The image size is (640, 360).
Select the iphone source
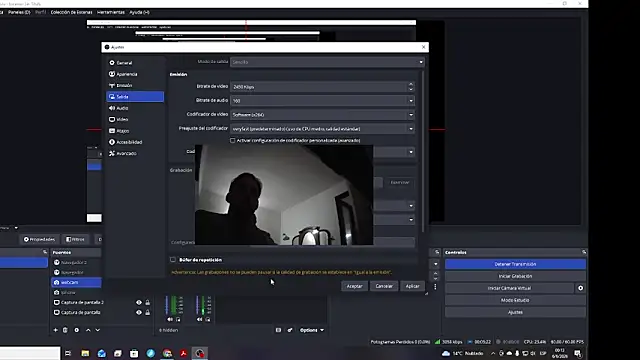pyautogui.click(x=76, y=292)
